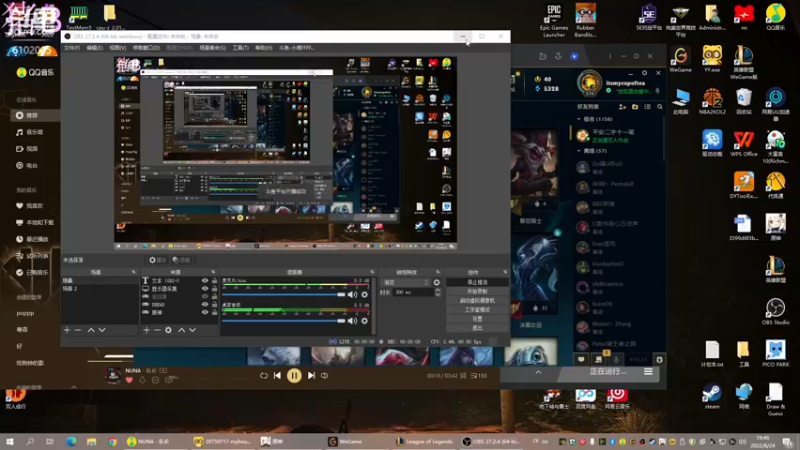The height and width of the screenshot is (450, 800).
Task: Open QQ Music volume icon
Action: (x=324, y=376)
